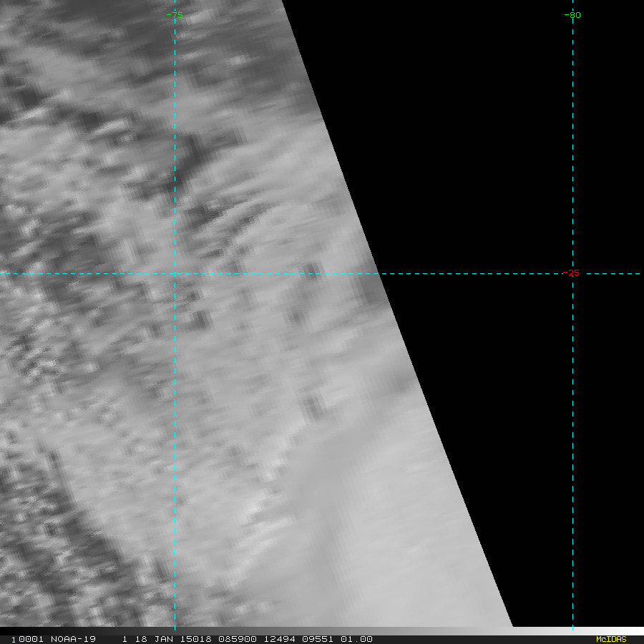644x644 pixels.
Task: Click the 0001 image identifier
Action: 28,639
